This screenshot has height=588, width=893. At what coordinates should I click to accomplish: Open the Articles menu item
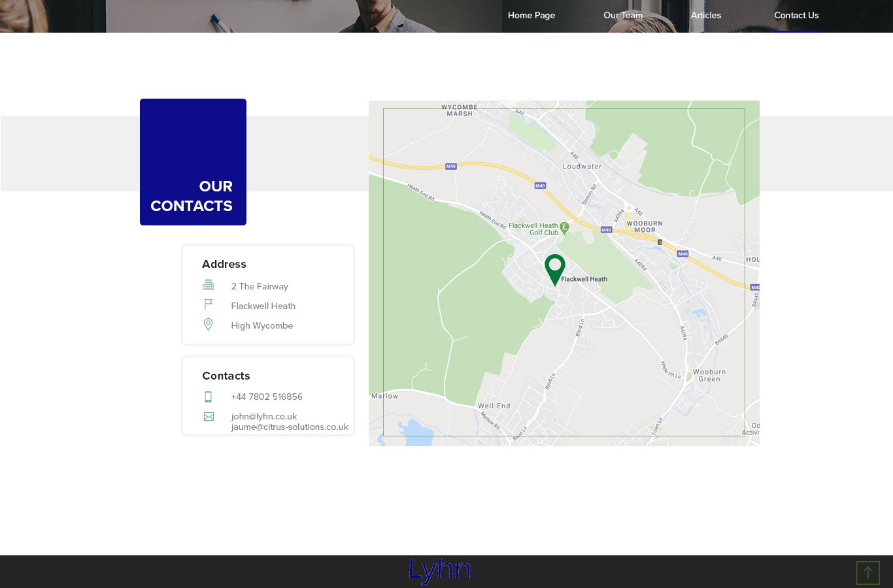pos(705,15)
